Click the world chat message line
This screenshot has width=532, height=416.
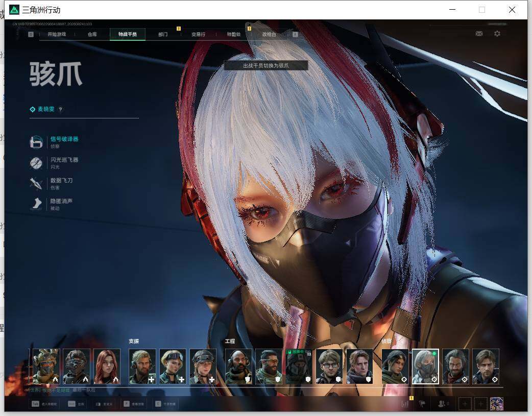pos(62,390)
